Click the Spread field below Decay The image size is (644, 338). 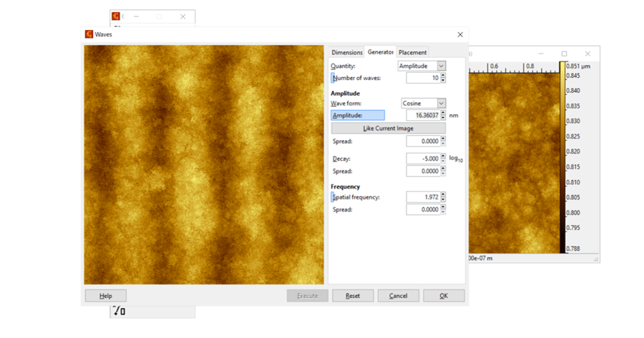423,171
